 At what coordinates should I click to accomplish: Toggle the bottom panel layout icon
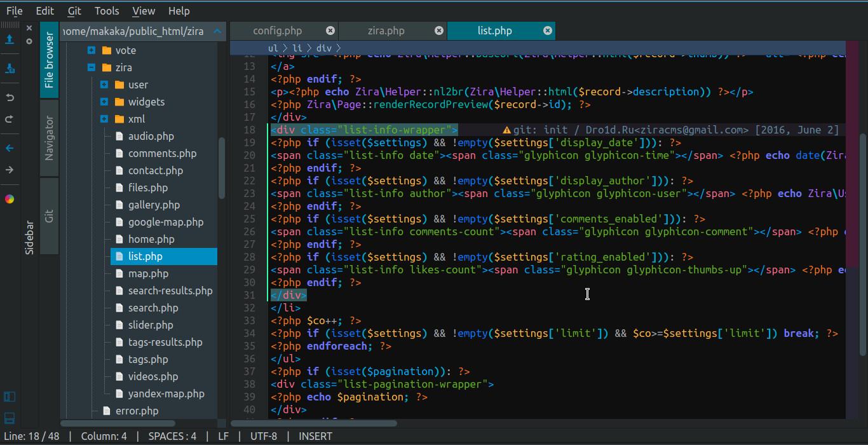coord(10,418)
